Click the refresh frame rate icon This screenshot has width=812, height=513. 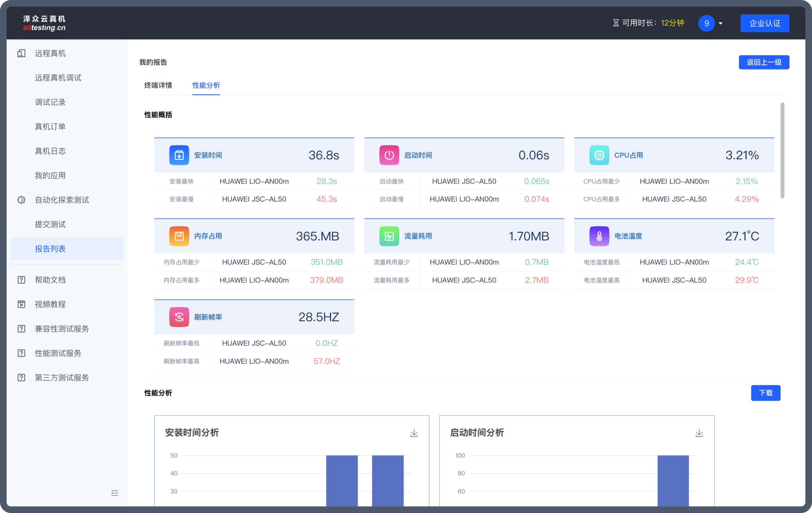(x=179, y=317)
